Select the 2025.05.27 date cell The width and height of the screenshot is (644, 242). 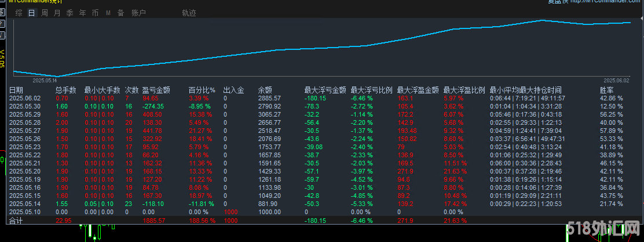tap(25, 131)
